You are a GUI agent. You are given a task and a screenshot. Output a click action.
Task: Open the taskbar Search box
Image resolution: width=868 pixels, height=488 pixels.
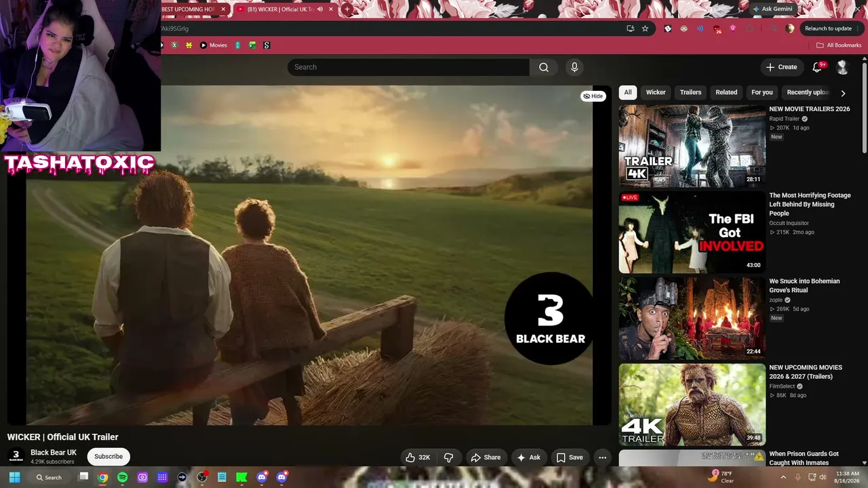point(50,477)
